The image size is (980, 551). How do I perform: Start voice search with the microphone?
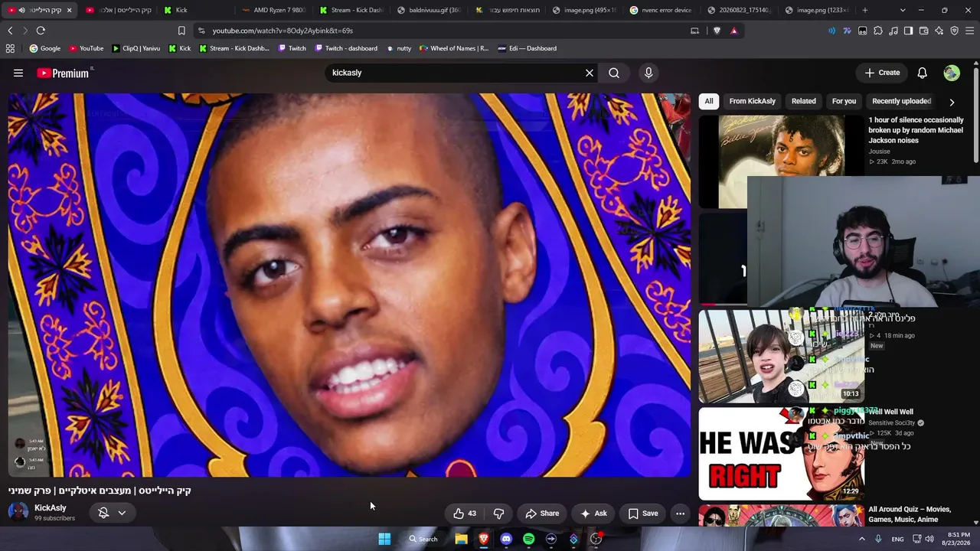click(648, 73)
